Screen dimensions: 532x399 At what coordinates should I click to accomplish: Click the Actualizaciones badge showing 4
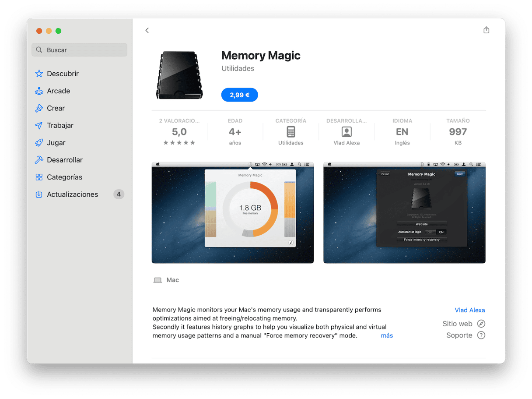point(119,194)
